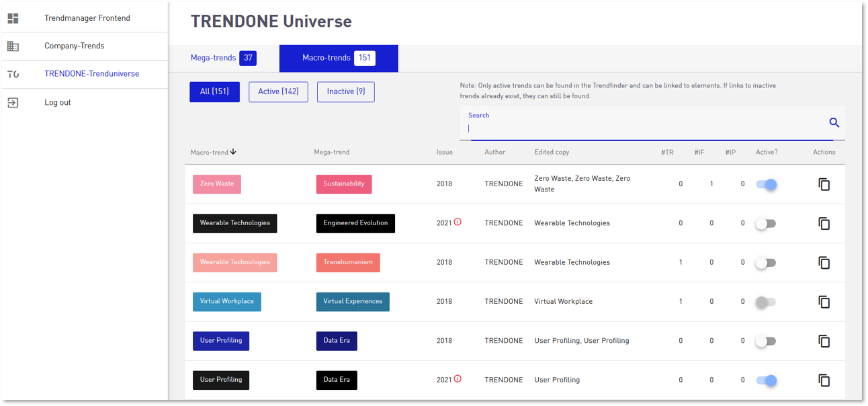Click "User Profiling, User Profiling" edited copy text
The image size is (868, 406).
pyautogui.click(x=582, y=341)
